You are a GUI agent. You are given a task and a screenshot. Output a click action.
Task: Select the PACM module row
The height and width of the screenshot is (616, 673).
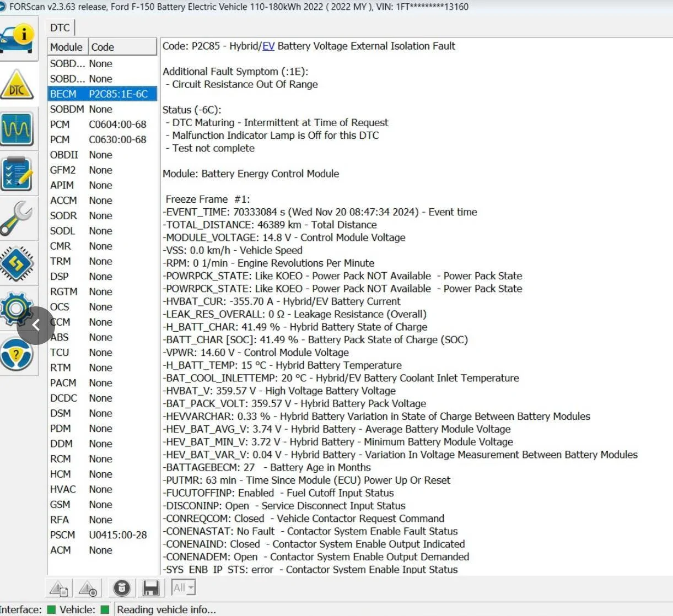click(103, 382)
